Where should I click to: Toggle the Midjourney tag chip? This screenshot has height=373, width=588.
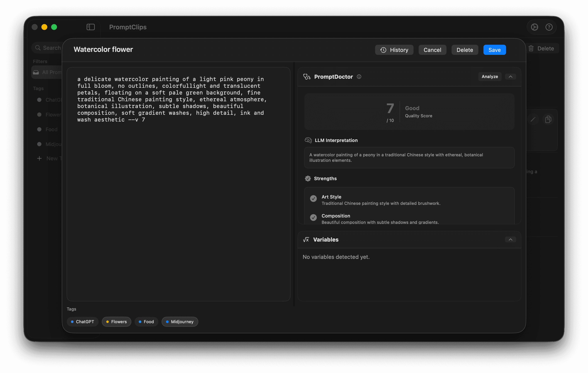[180, 322]
